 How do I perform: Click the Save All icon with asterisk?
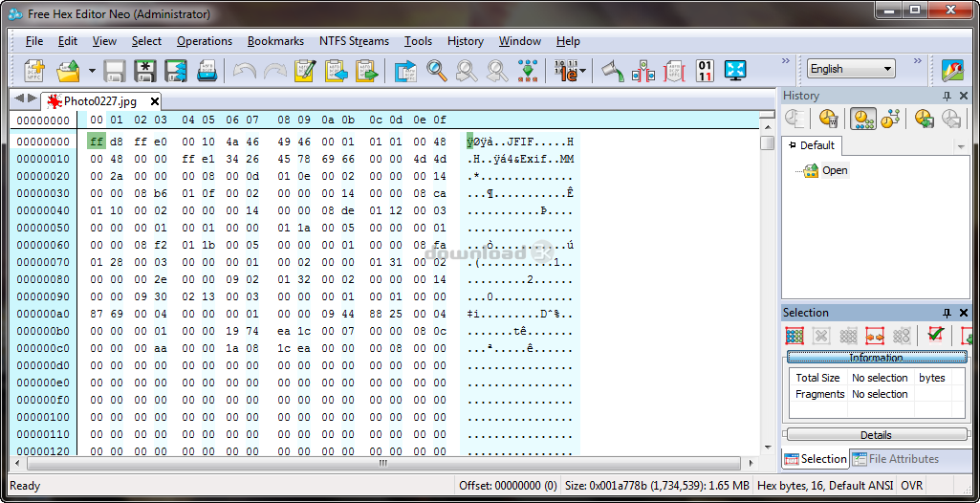(144, 71)
